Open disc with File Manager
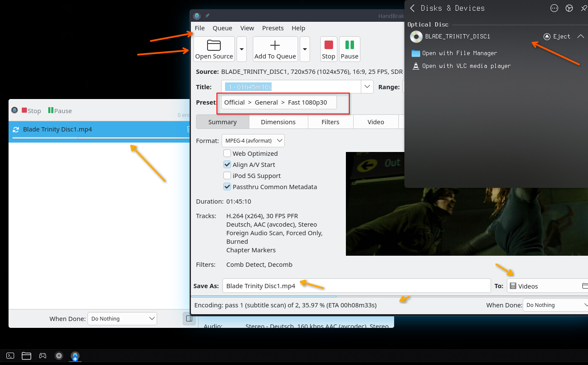Image resolution: width=588 pixels, height=365 pixels. [459, 53]
